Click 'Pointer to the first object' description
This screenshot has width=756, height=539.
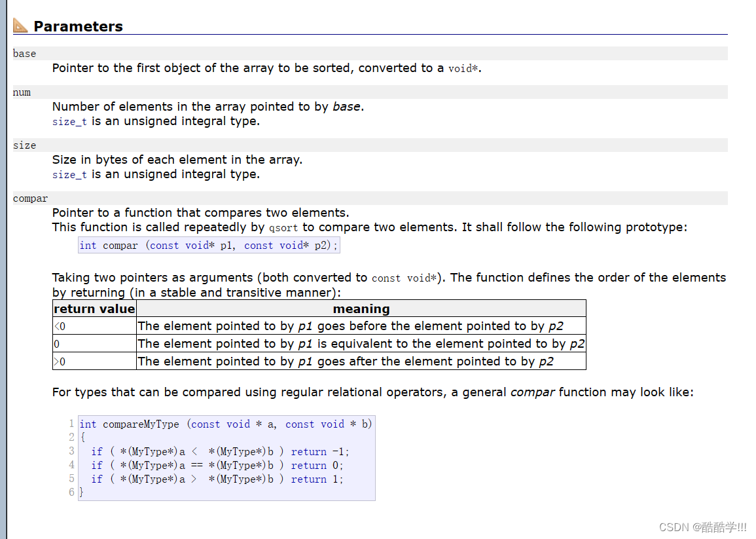(x=266, y=68)
